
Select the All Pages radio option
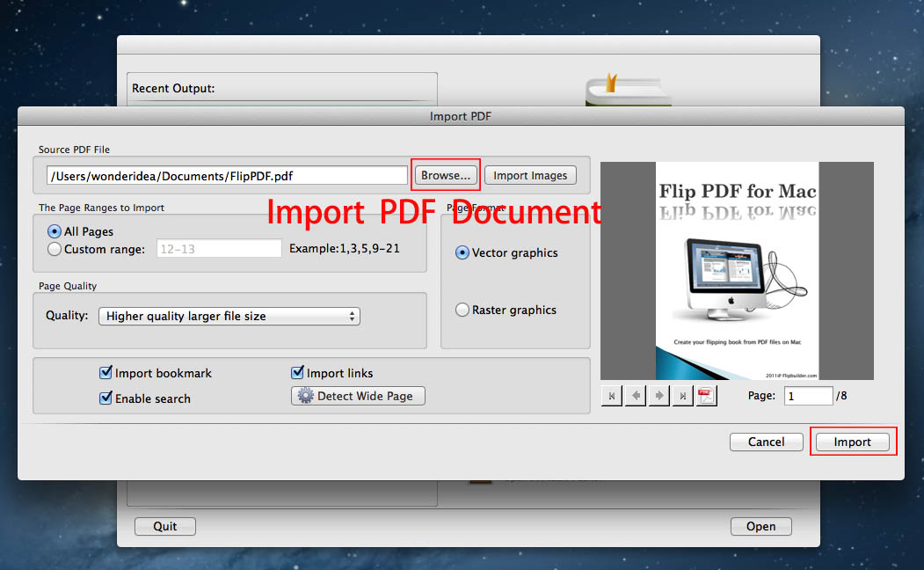(x=55, y=231)
